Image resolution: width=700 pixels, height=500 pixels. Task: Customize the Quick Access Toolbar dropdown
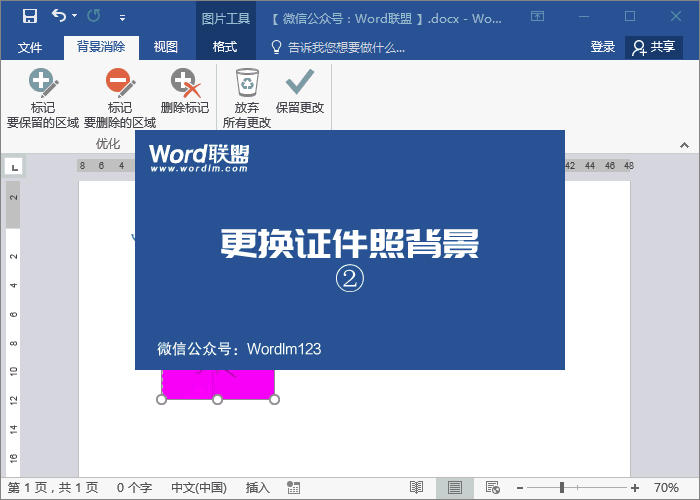[x=122, y=18]
